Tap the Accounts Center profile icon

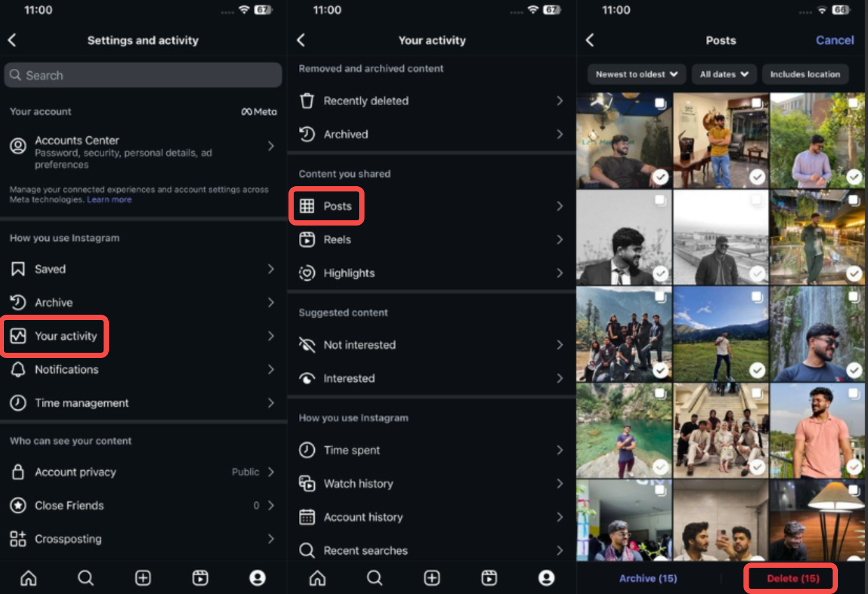coord(18,146)
